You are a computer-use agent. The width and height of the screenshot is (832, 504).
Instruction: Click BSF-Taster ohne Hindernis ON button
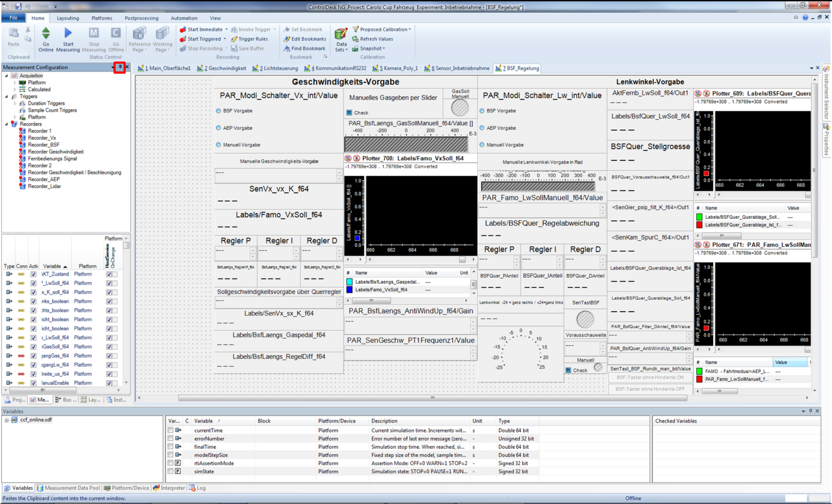[650, 378]
